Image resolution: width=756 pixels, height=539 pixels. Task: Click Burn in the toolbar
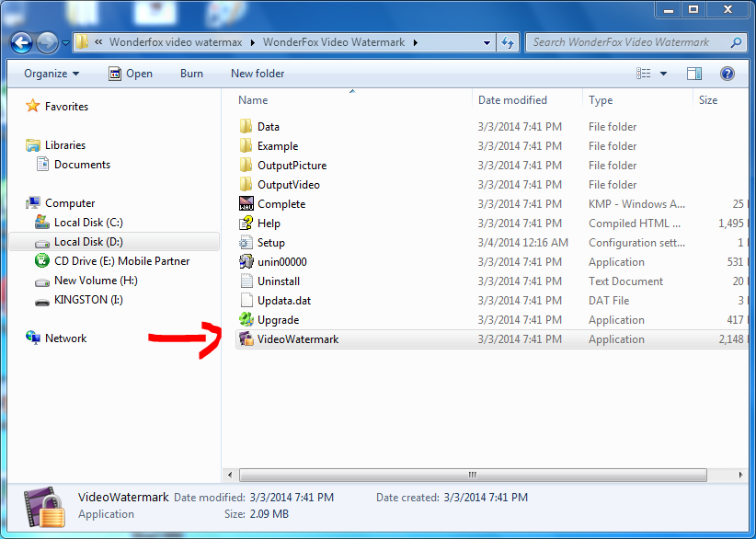[x=191, y=74]
